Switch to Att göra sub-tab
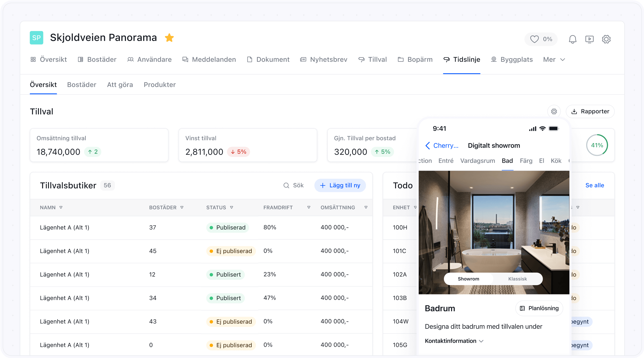The width and height of the screenshot is (644, 358). click(x=120, y=85)
